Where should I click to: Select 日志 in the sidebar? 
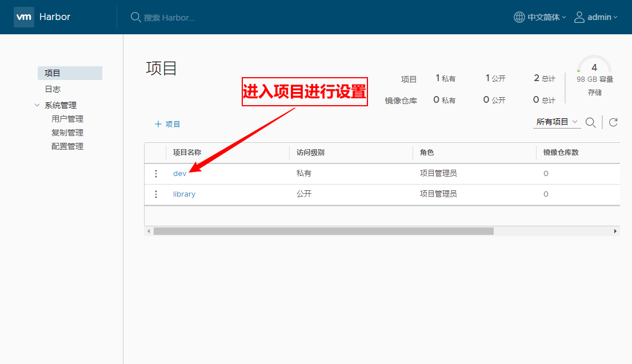[53, 89]
